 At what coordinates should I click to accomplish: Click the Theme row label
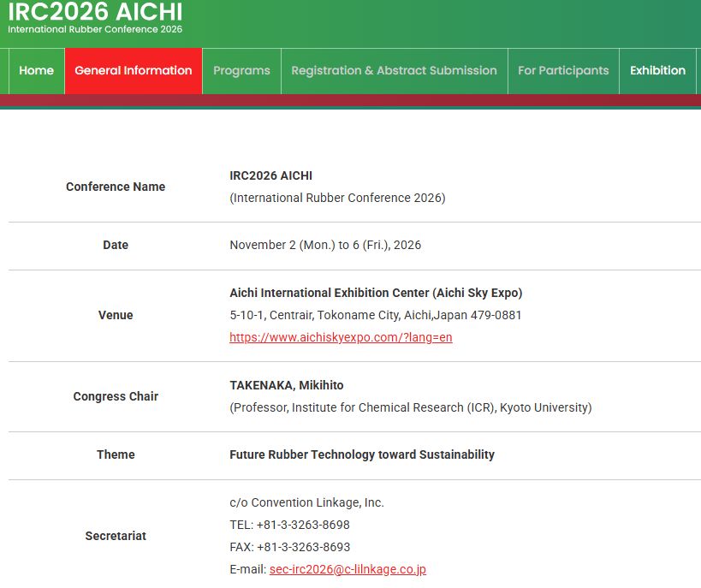point(116,454)
